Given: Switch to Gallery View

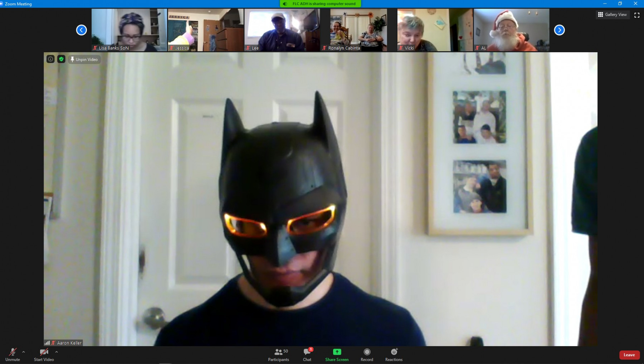Looking at the screenshot, I should 613,15.
